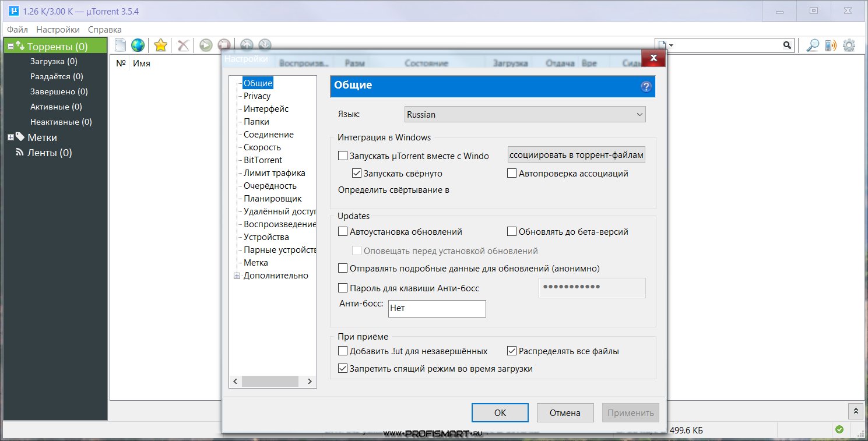Select Соединение in settings tree
The height and width of the screenshot is (441, 868).
(269, 134)
